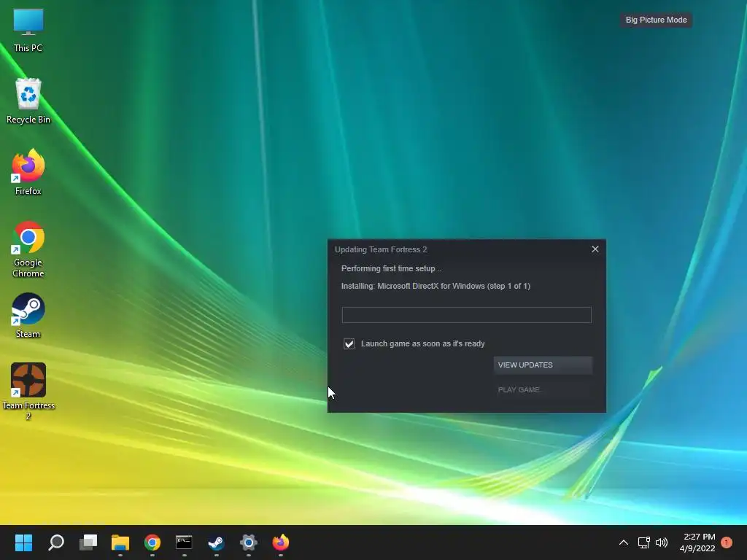Open This PC desktop icon
The height and width of the screenshot is (560, 747).
tap(28, 30)
